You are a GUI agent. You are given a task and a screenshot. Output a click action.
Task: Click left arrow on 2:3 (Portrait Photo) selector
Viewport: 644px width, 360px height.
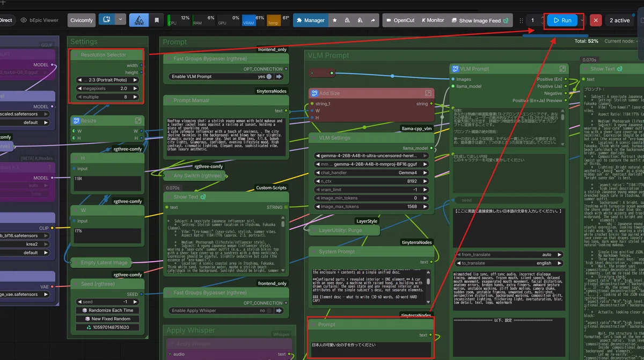click(79, 80)
